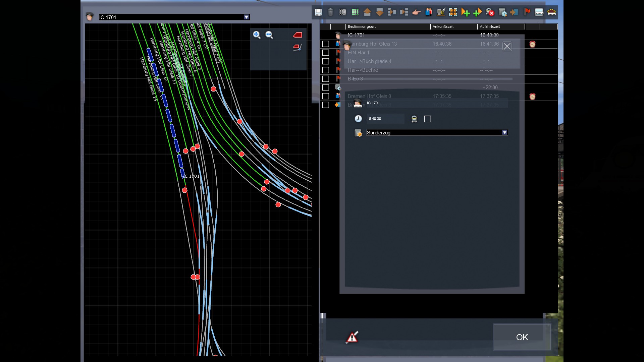644x362 pixels.
Task: Tick checkbox for EIN Har 1 row
Action: coord(325,53)
